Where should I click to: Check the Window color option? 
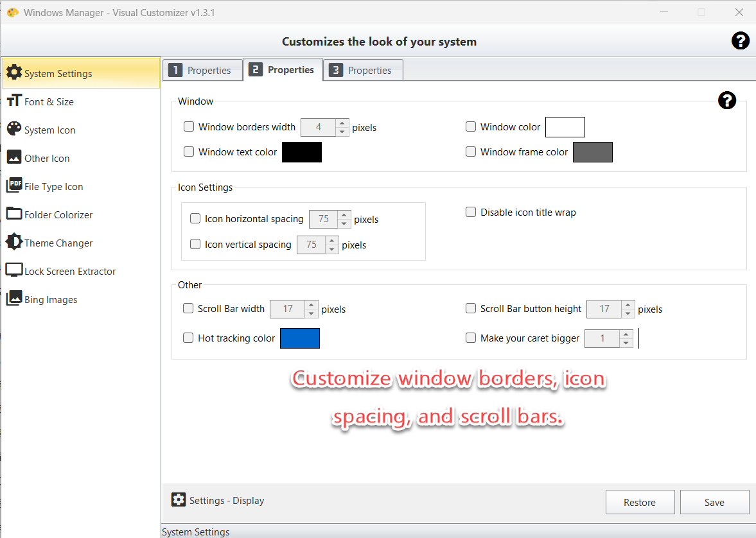pyautogui.click(x=471, y=126)
